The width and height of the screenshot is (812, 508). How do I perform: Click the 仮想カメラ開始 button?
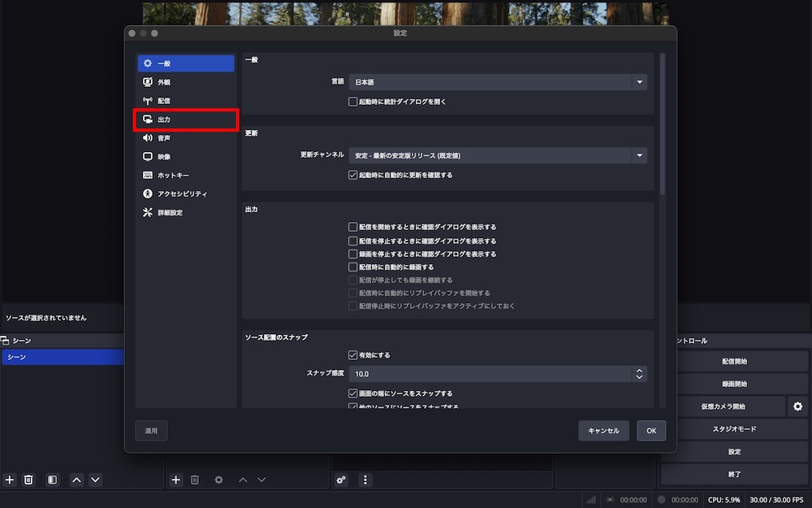point(723,406)
